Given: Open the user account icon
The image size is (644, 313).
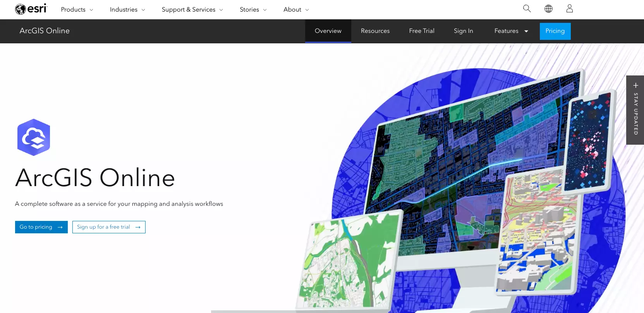Looking at the screenshot, I should pyautogui.click(x=569, y=9).
